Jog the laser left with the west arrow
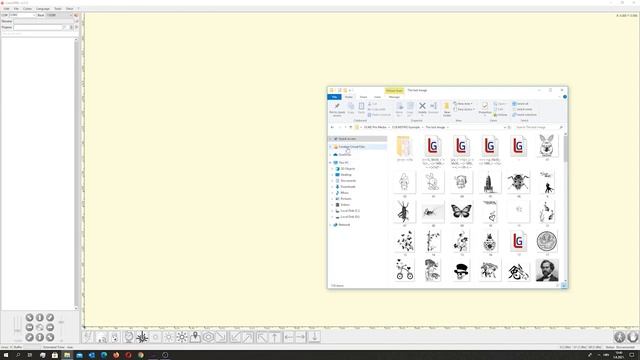640x360 pixels. pyautogui.click(x=29, y=327)
